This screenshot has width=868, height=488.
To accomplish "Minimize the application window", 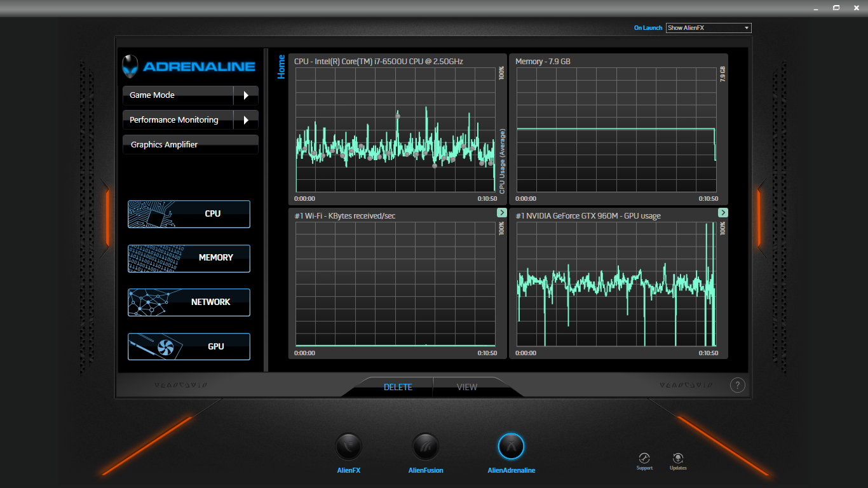I will click(x=817, y=8).
